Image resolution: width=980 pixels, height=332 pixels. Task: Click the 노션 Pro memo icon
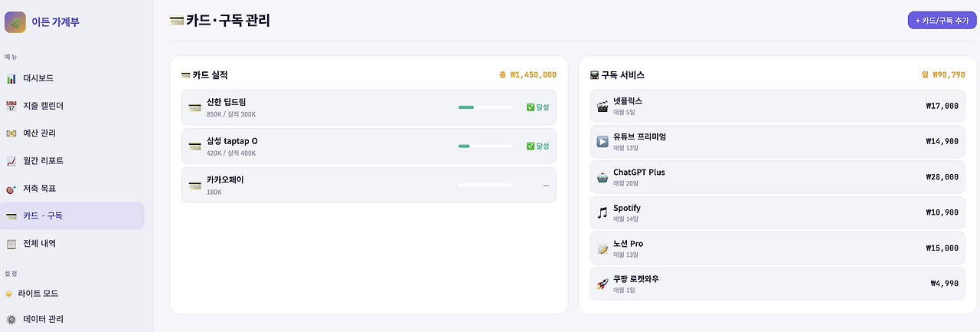coord(603,248)
